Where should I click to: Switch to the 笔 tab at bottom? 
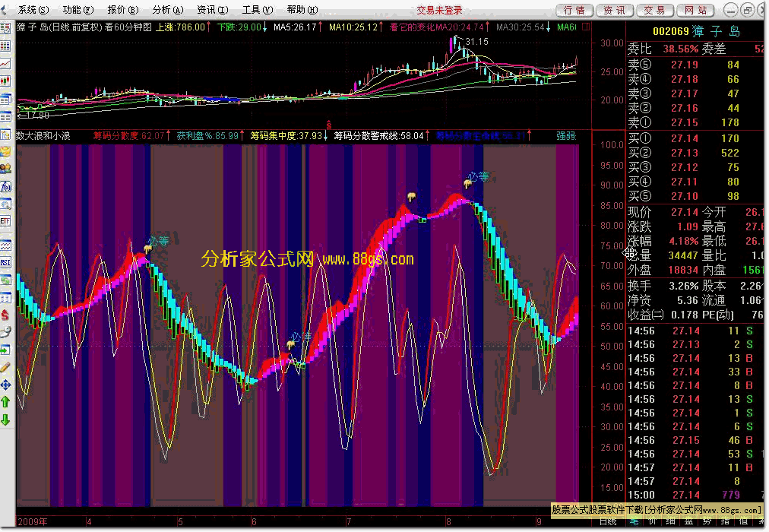tap(635, 521)
